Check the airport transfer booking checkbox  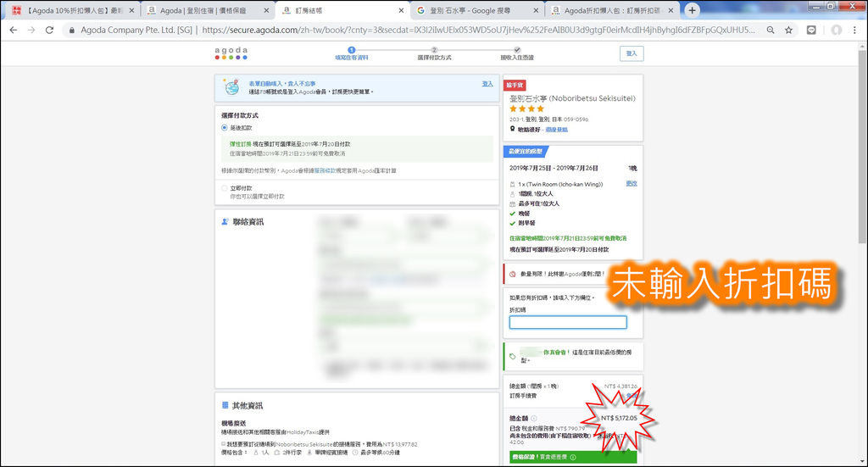click(224, 444)
